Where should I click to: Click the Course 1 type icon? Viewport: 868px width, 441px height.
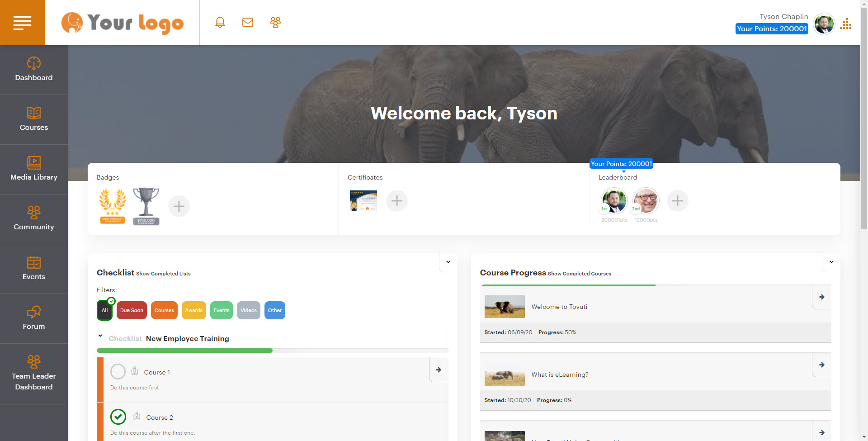click(135, 371)
